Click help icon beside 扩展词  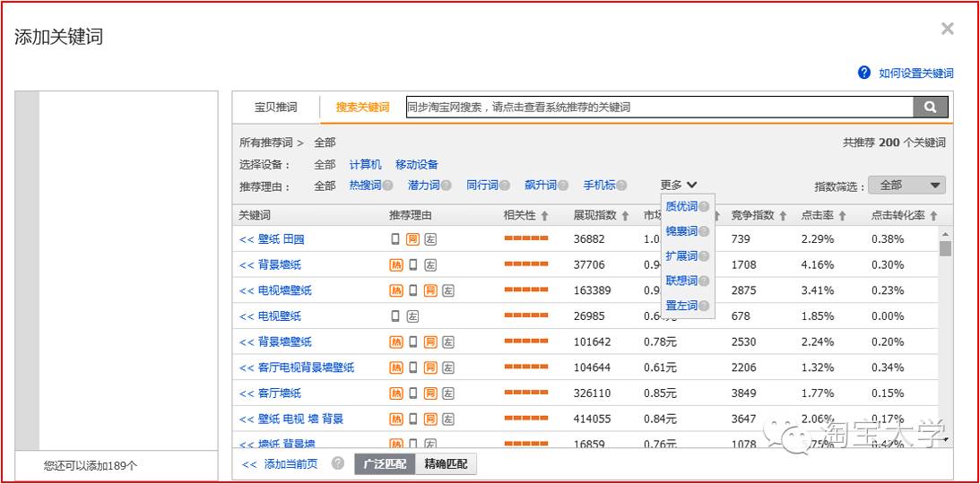click(705, 256)
